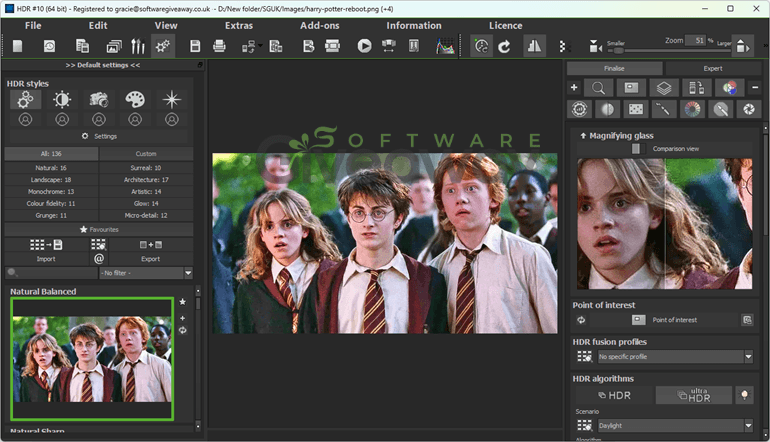
Task: Open the magnifying glass tool in Finalise panel
Action: (x=598, y=88)
